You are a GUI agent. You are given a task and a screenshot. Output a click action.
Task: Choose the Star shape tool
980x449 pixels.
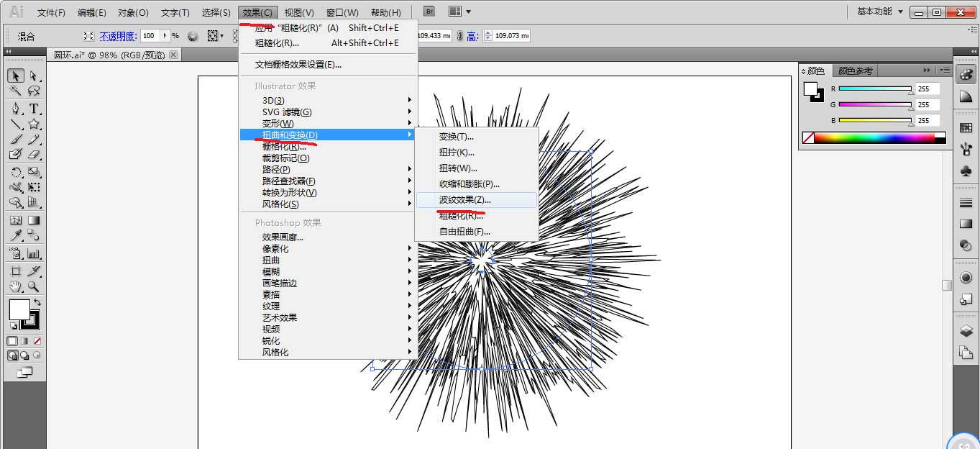[x=34, y=124]
